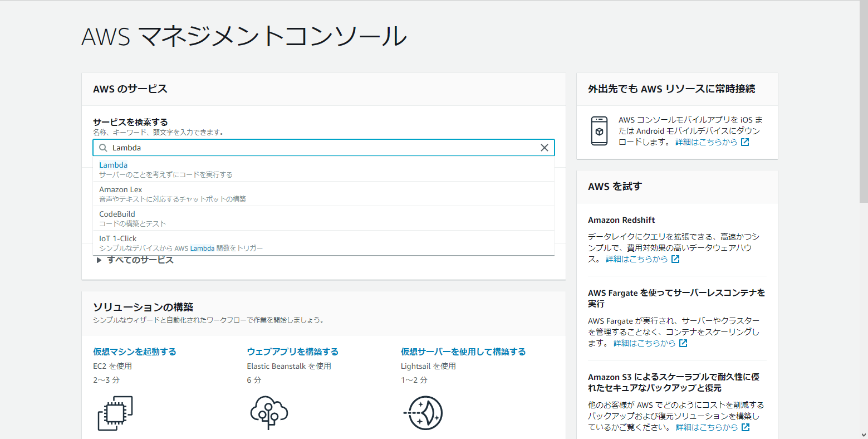This screenshot has height=439, width=868.
Task: Click the 外出先でも AWS リソースに常時接続 heading
Action: [x=671, y=89]
